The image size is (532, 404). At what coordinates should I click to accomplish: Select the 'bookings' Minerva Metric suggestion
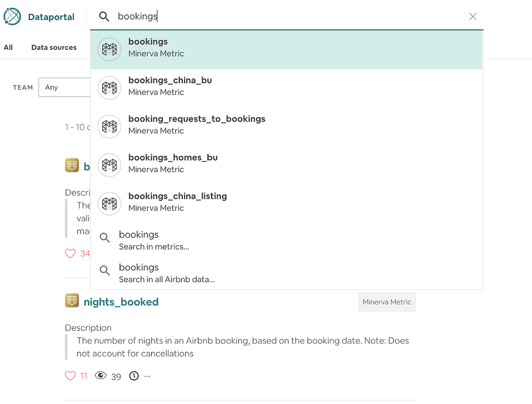(286, 50)
